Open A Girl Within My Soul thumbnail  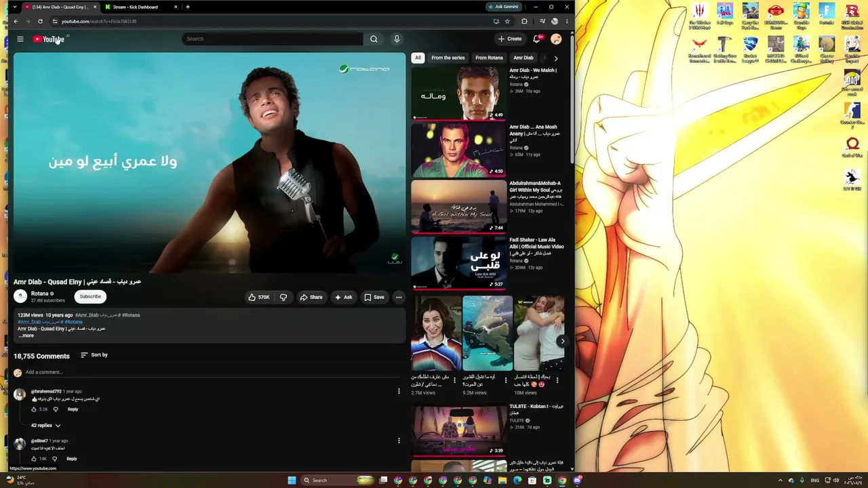pos(458,206)
